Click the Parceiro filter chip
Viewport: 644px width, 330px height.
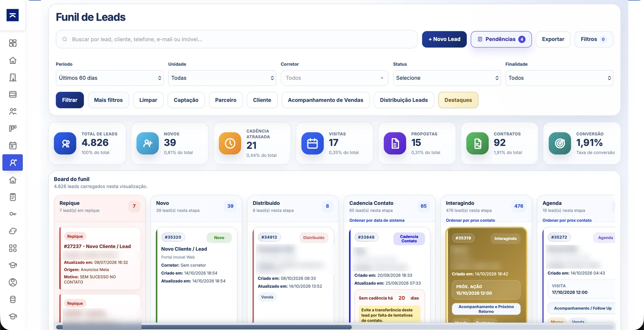(x=226, y=100)
